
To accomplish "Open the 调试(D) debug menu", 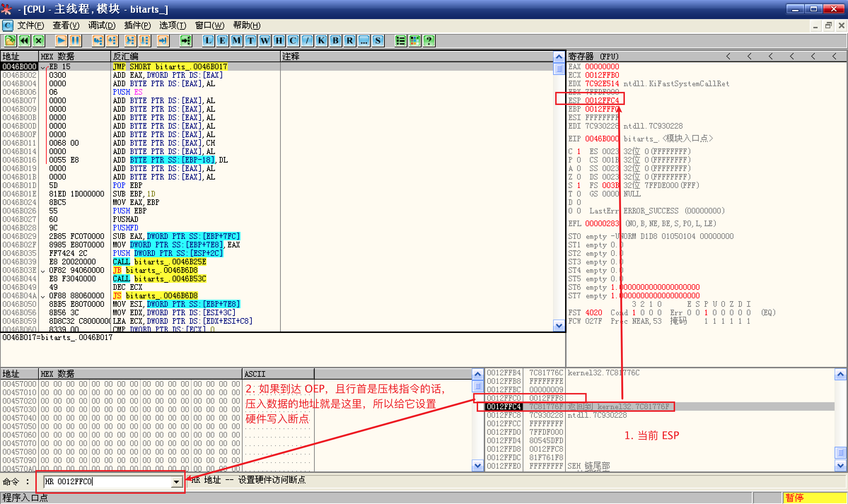I will click(x=102, y=25).
